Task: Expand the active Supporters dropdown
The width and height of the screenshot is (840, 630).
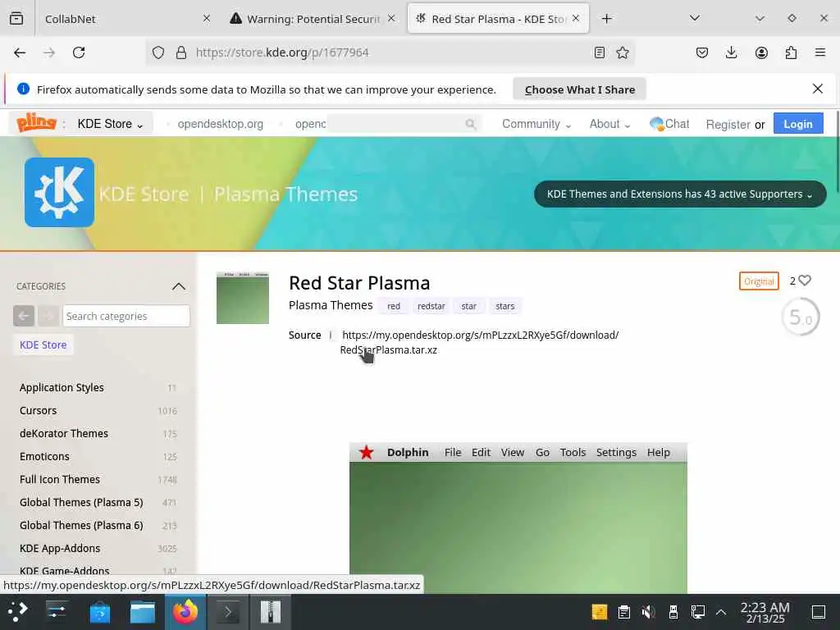Action: point(680,194)
